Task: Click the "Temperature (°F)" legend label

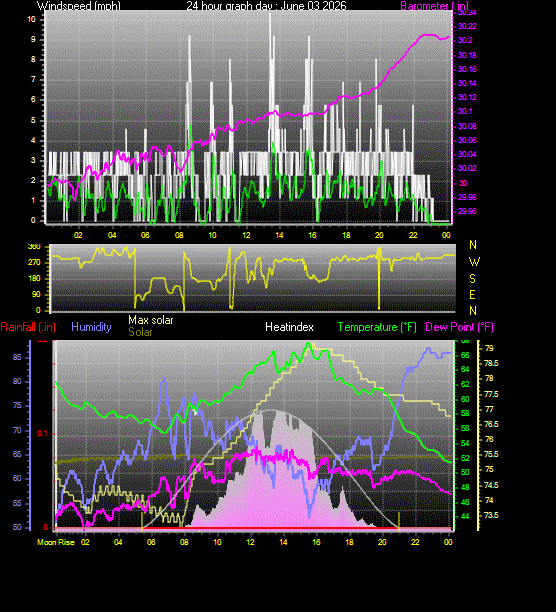Action: pos(377,327)
